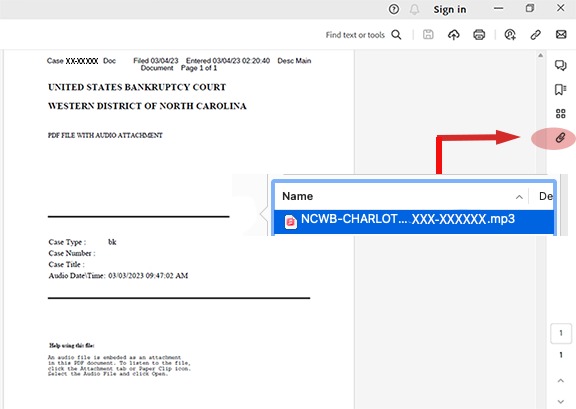
Task: Print the document via printer icon
Action: (479, 35)
